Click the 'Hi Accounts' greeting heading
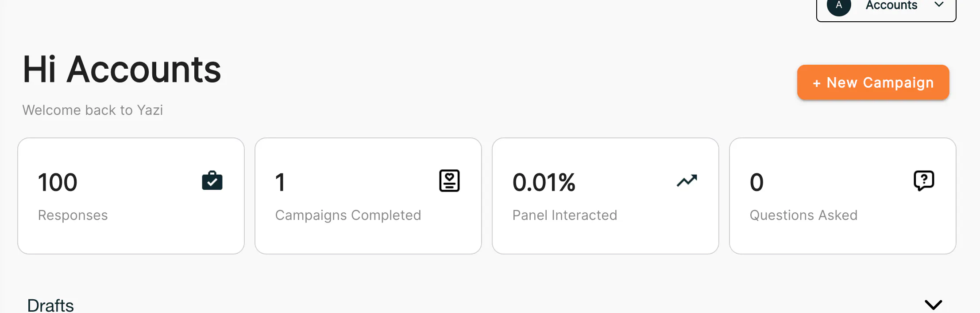The height and width of the screenshot is (313, 980). (122, 70)
